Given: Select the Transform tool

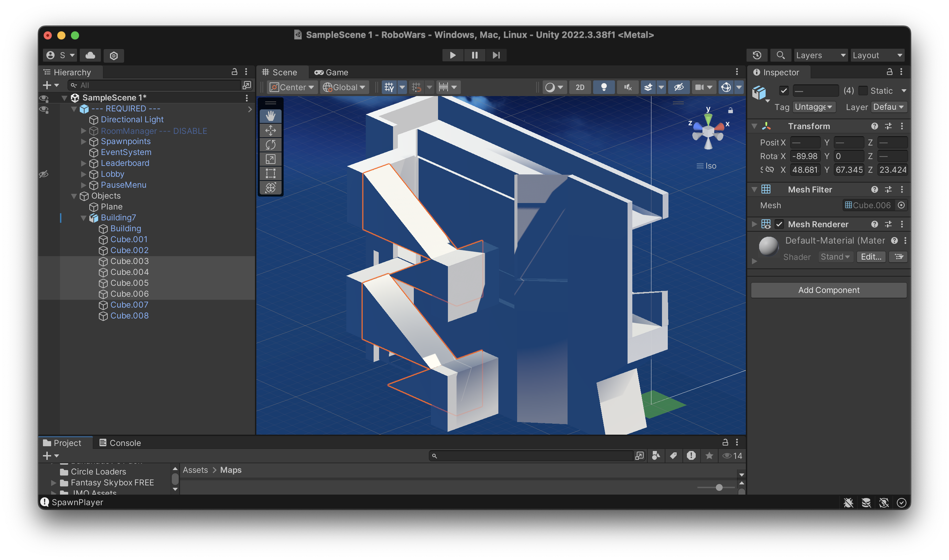Looking at the screenshot, I should [x=270, y=188].
